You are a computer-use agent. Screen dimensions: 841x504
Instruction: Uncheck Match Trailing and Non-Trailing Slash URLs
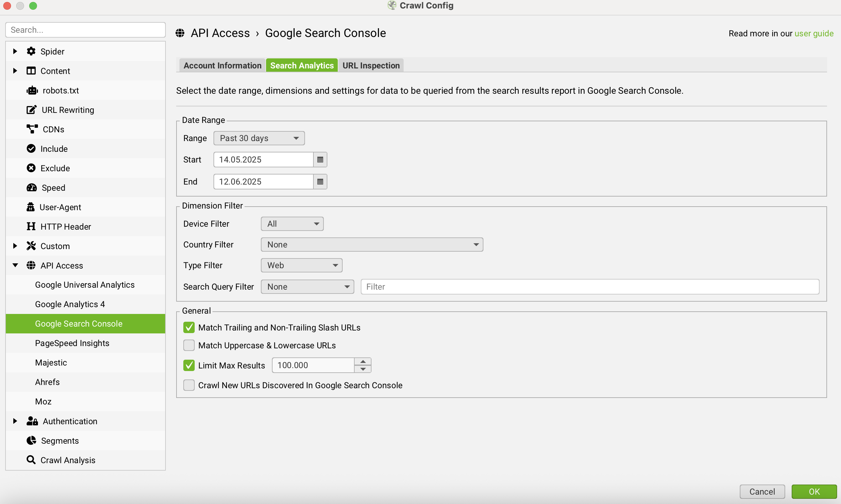(x=189, y=327)
